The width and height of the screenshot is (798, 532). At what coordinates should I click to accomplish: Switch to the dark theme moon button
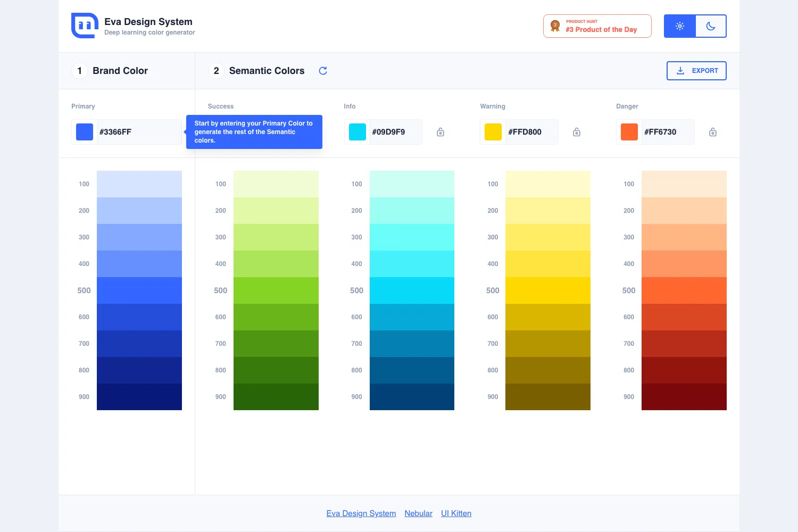[711, 26]
